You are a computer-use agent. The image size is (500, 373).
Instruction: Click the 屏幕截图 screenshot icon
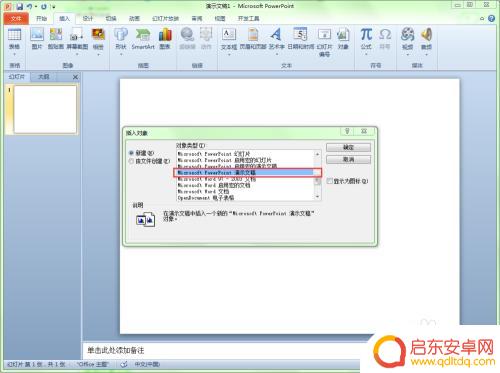pyautogui.click(x=77, y=35)
